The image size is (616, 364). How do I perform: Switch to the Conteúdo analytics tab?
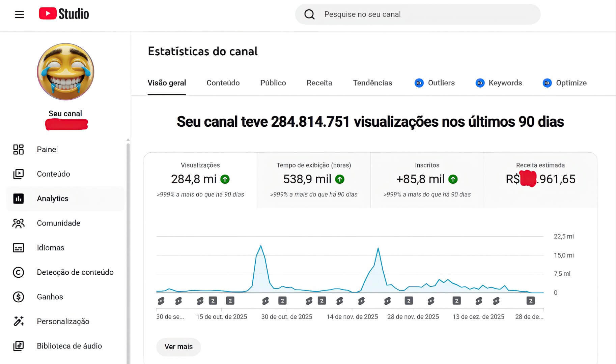[x=223, y=83]
